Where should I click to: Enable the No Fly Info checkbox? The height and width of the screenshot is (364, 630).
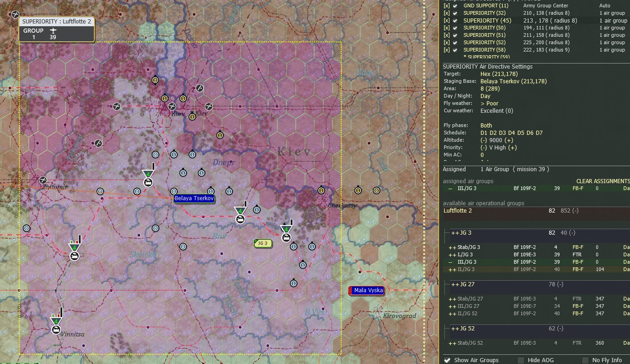coord(585,360)
